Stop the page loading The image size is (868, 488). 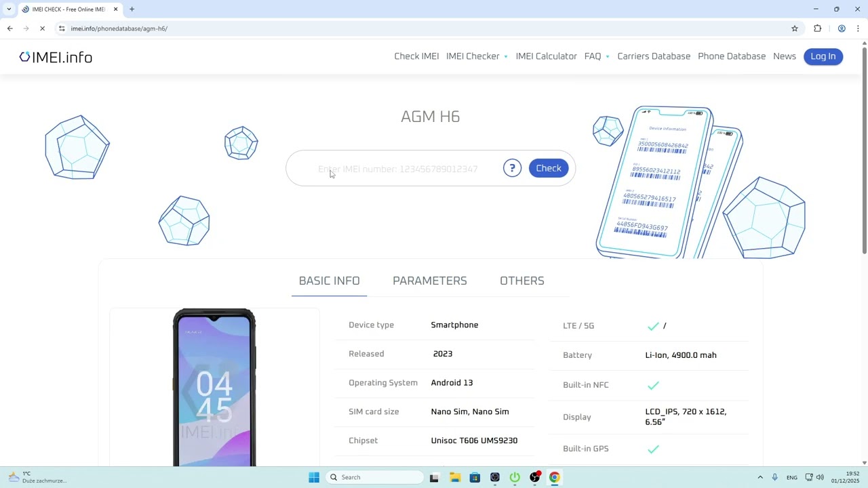(42, 28)
